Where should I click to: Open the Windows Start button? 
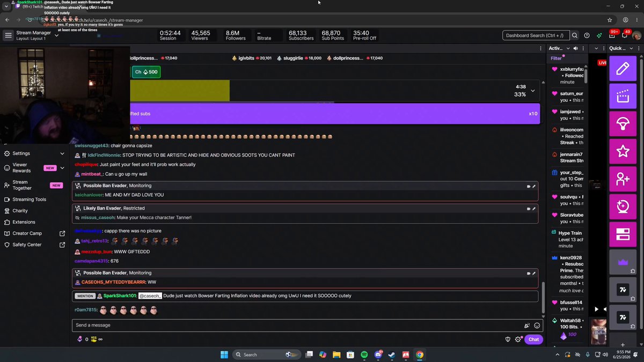[x=224, y=354]
